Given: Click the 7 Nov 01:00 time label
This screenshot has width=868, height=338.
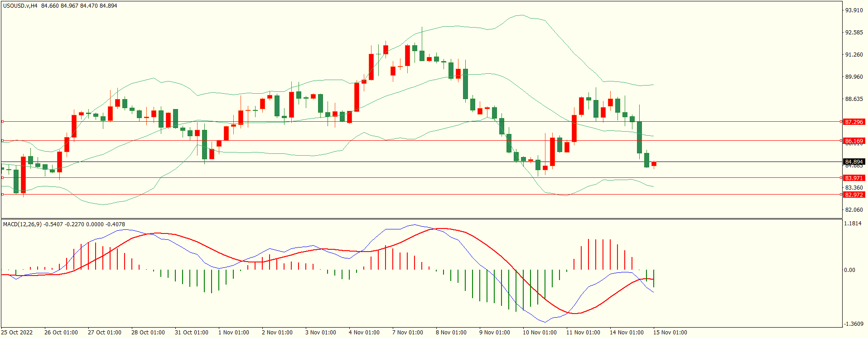Looking at the screenshot, I should tap(408, 332).
